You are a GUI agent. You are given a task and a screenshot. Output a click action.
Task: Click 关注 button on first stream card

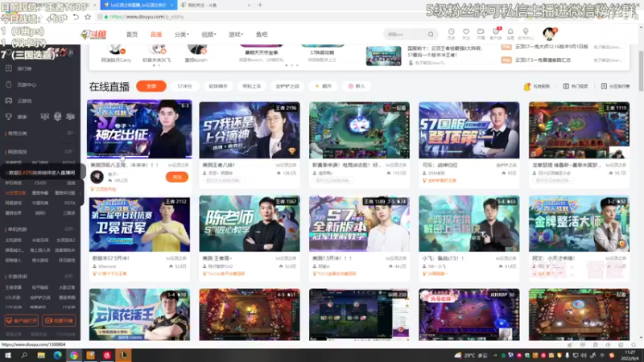(x=177, y=177)
